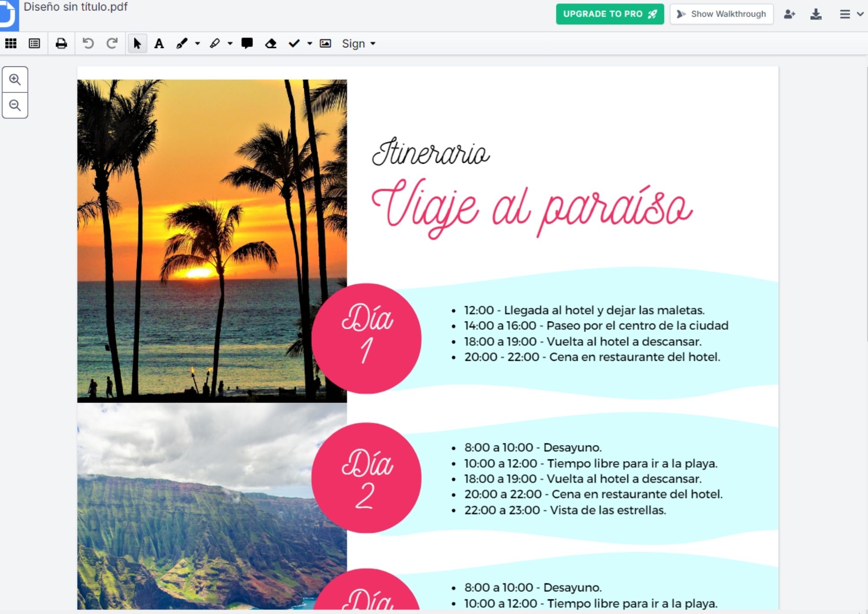Select the eraser tool
868x614 pixels.
[x=271, y=43]
